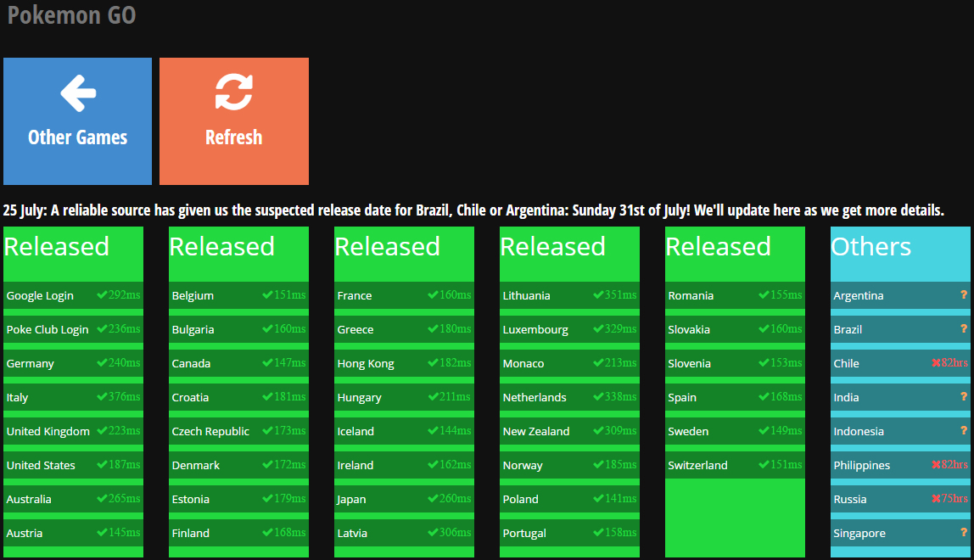The width and height of the screenshot is (974, 560).
Task: Click the Switzerland server entry
Action: (735, 465)
